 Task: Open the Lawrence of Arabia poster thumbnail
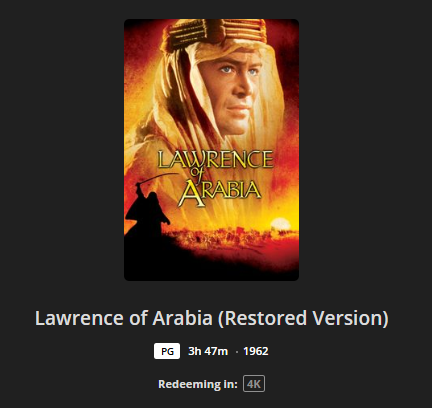click(211, 150)
